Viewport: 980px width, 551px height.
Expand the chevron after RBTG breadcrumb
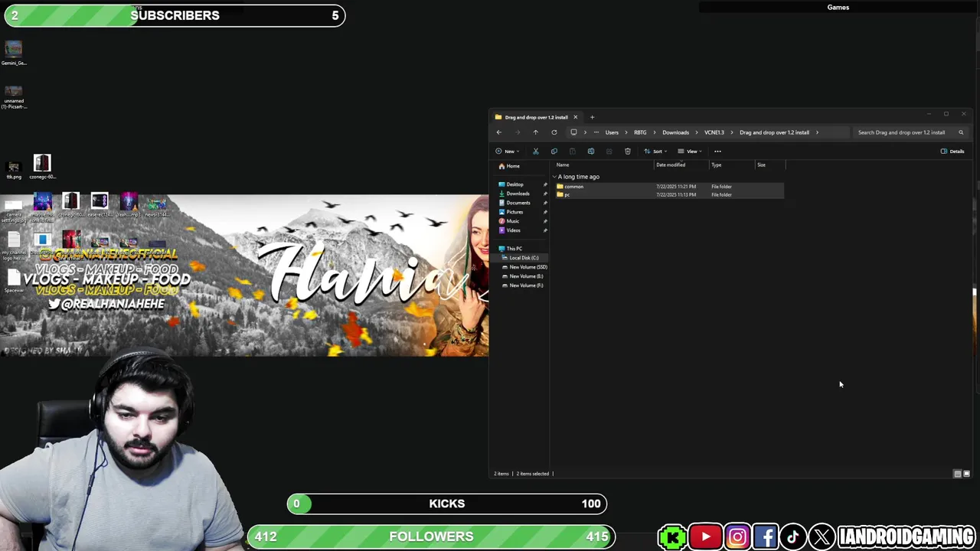click(655, 132)
